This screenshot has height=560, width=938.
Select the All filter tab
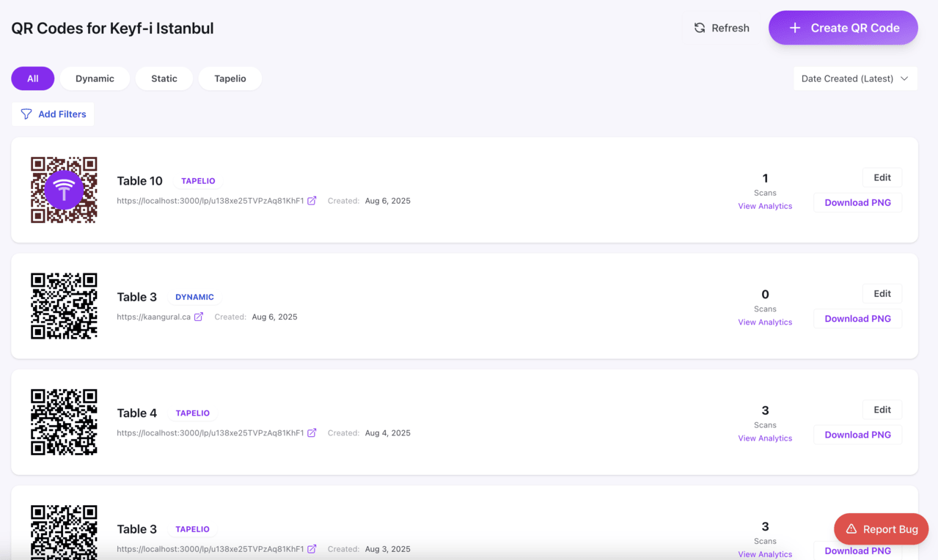pos(33,78)
